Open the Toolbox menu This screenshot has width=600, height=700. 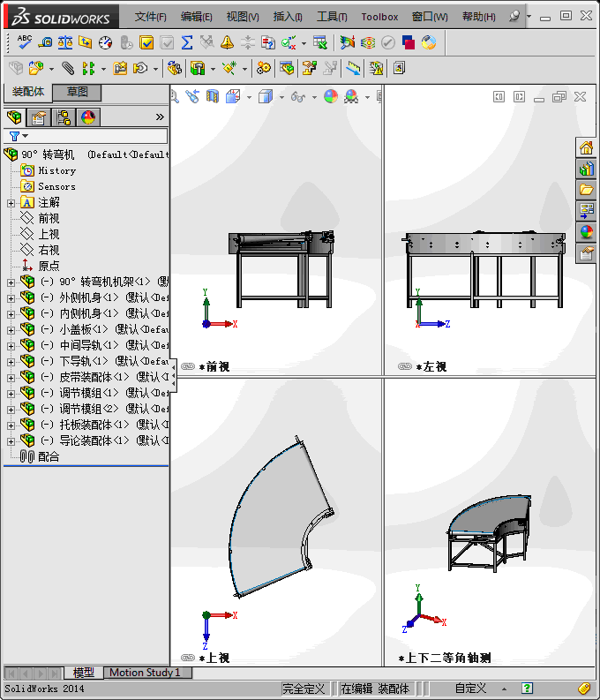[x=379, y=17]
